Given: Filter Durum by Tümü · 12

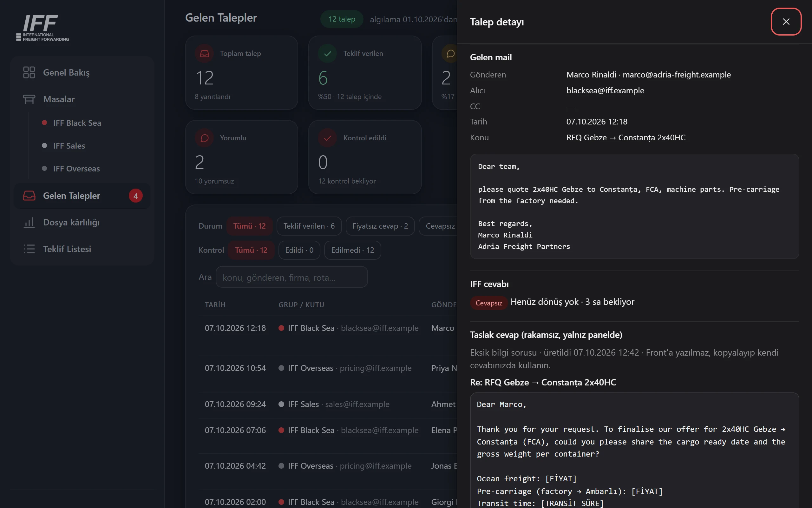Looking at the screenshot, I should click(x=249, y=226).
